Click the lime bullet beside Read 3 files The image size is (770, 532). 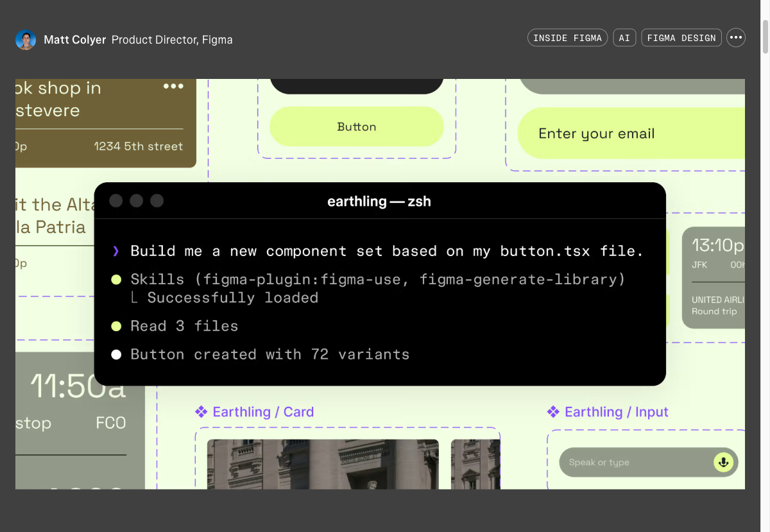click(116, 326)
